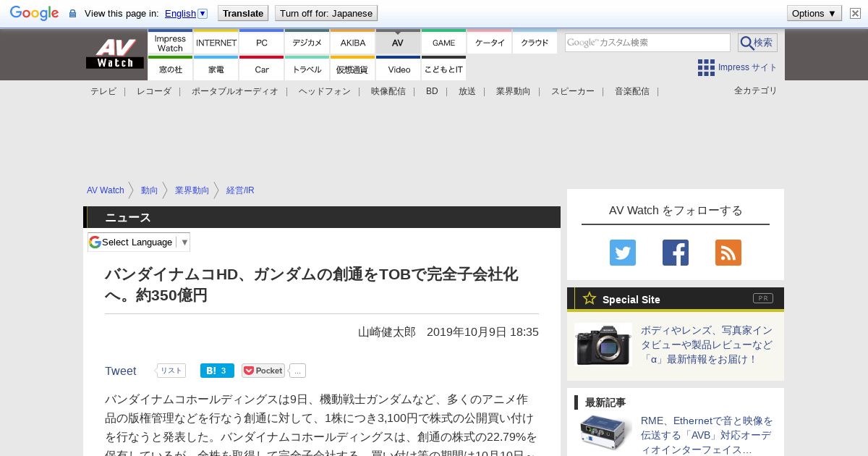Open the RSS feed icon
Viewport: 868px width, 456px height.
pyautogui.click(x=728, y=253)
